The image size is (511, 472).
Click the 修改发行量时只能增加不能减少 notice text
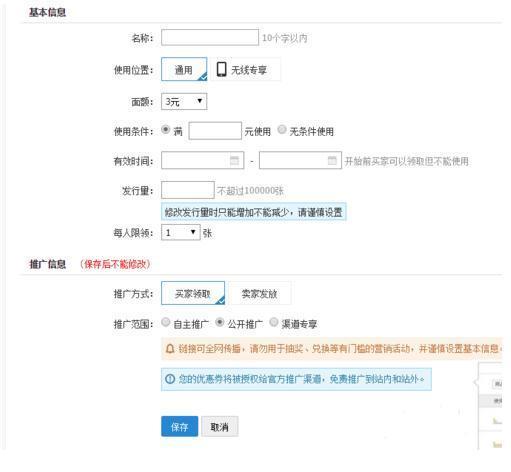tap(254, 212)
